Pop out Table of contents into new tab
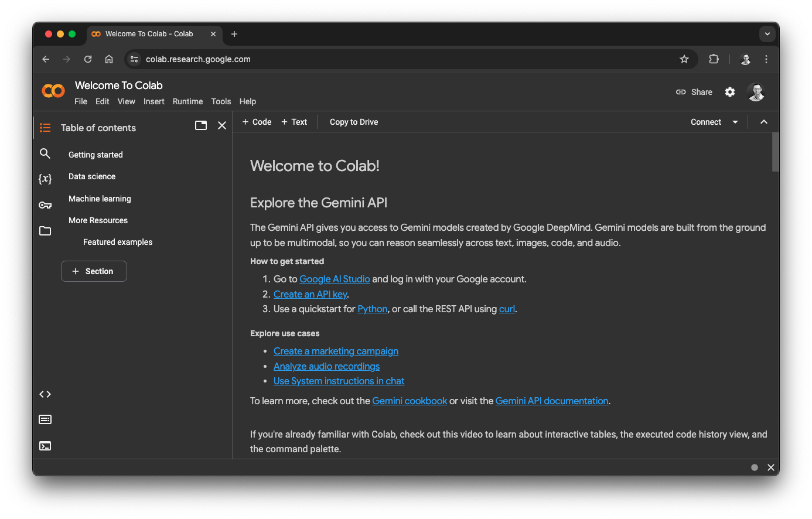This screenshot has width=812, height=519. tap(201, 125)
